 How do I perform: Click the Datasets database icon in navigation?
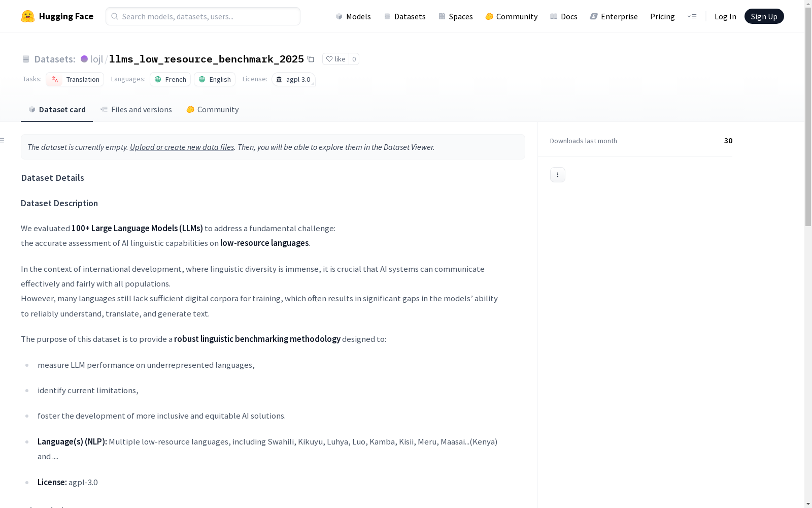pyautogui.click(x=387, y=16)
